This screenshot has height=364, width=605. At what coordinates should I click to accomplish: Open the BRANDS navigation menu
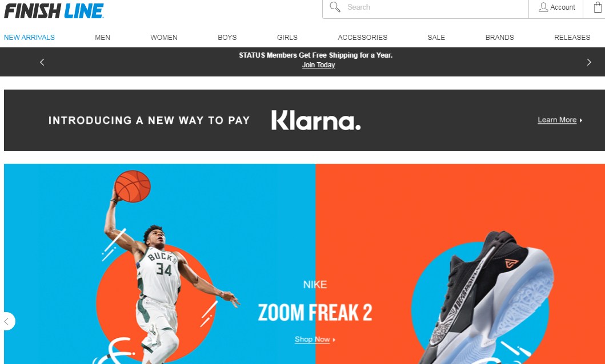pyautogui.click(x=500, y=37)
